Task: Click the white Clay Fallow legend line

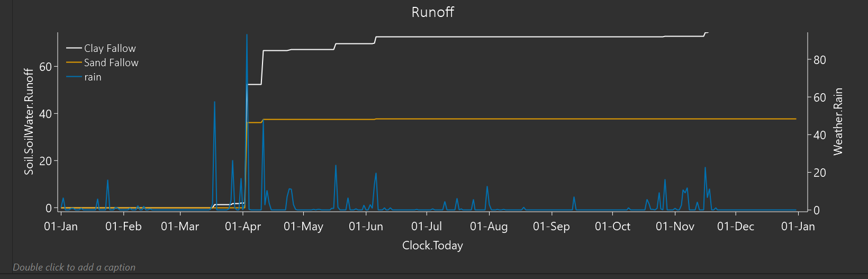Action: pyautogui.click(x=74, y=48)
